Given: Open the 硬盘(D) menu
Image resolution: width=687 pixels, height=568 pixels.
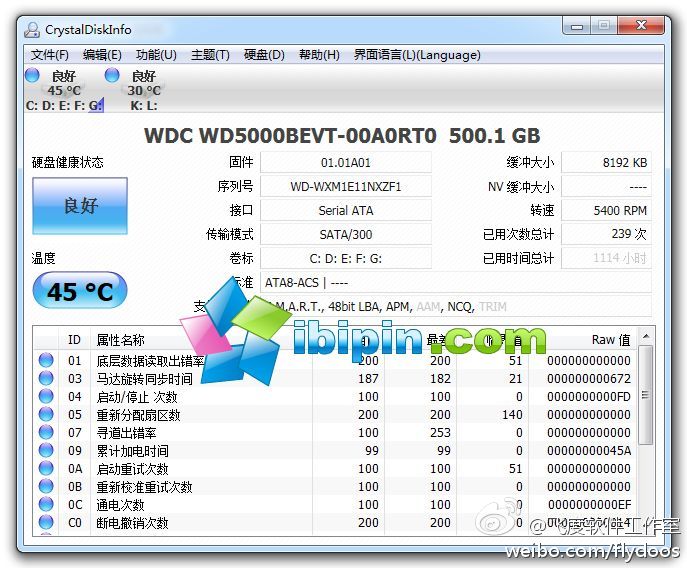Looking at the screenshot, I should click(x=264, y=55).
